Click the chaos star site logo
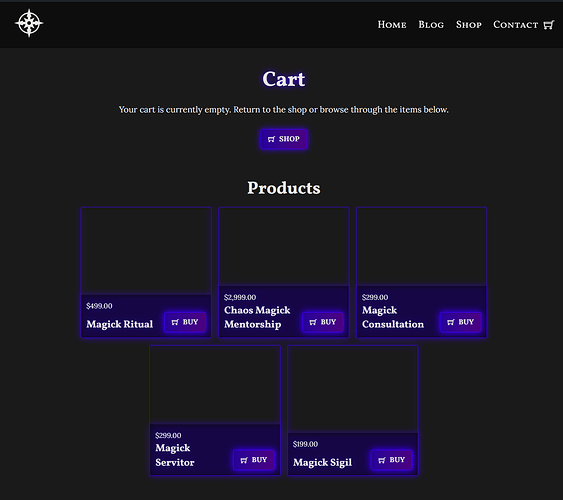Image resolution: width=563 pixels, height=500 pixels. pos(29,23)
